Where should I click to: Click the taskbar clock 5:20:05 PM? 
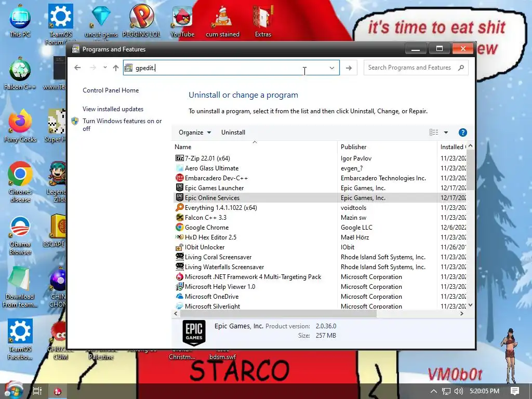[x=484, y=391]
